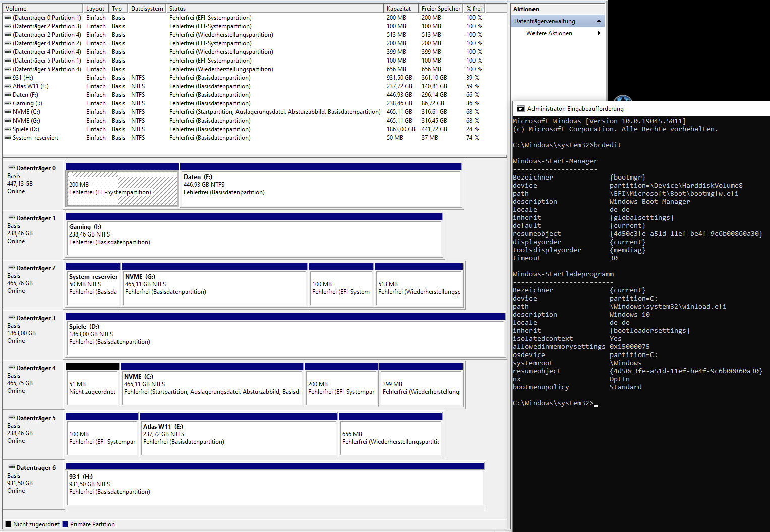Click the volume icon next to Gaming (I:)

8,103
